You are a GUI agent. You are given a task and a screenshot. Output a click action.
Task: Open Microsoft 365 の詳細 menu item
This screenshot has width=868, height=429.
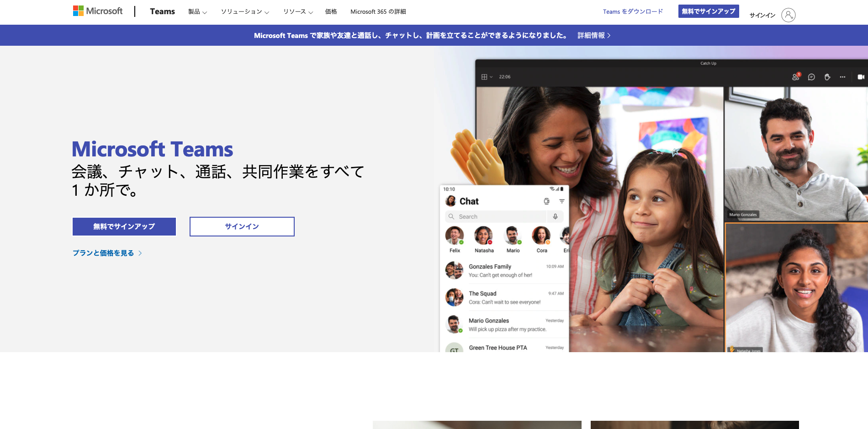coord(378,12)
